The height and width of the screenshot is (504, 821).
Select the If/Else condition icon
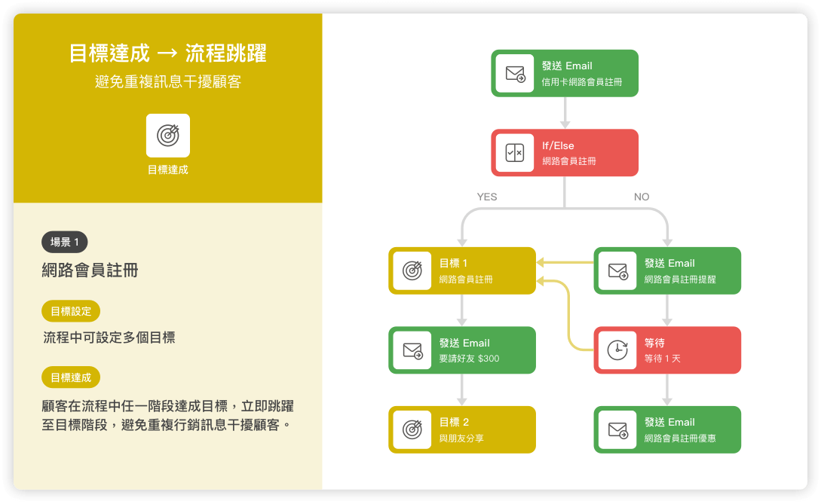point(515,153)
